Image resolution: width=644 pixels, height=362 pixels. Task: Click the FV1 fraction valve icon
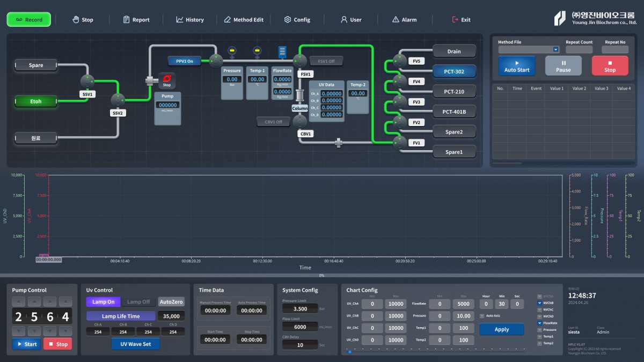click(x=400, y=142)
